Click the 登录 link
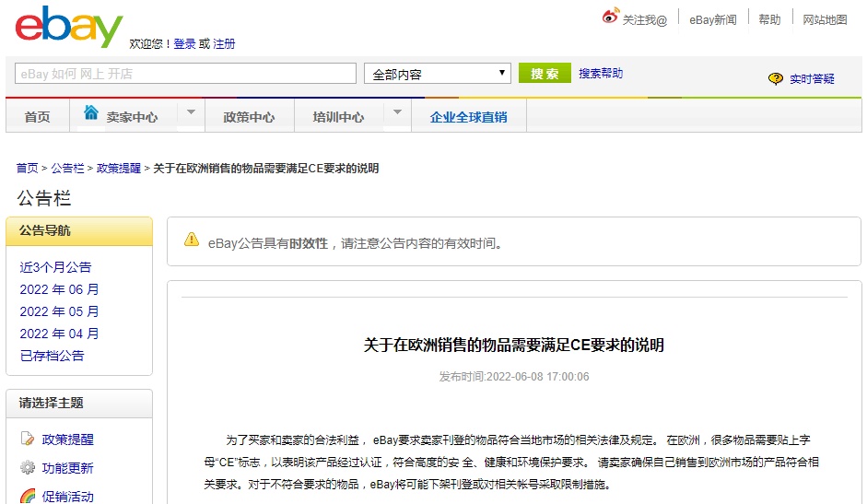867x504 pixels. click(184, 43)
